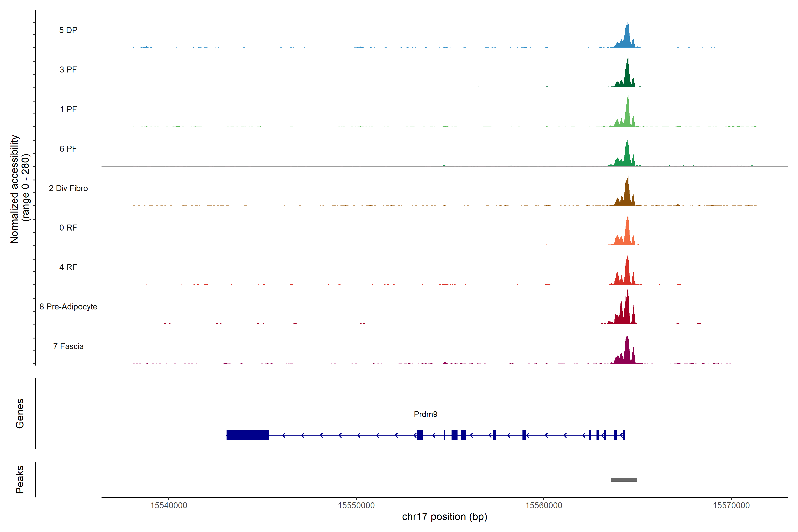Select the 8 Pre-Adipocyte label

coord(68,307)
